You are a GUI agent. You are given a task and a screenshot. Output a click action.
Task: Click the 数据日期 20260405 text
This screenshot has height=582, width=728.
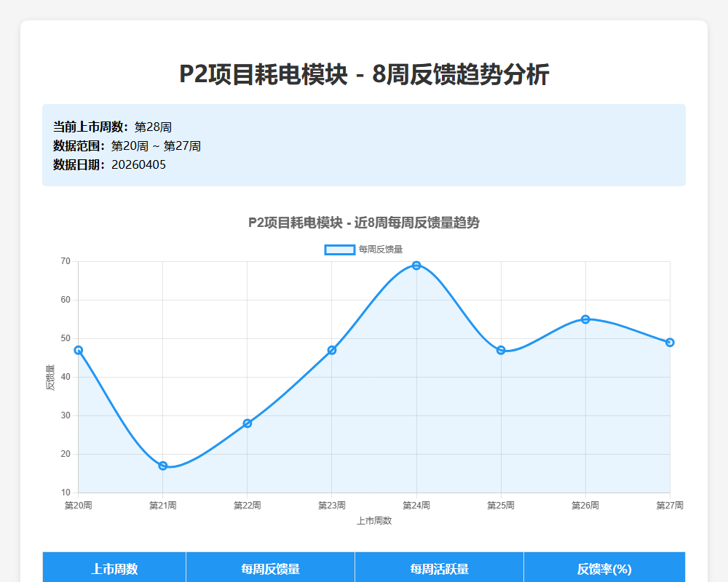(109, 164)
